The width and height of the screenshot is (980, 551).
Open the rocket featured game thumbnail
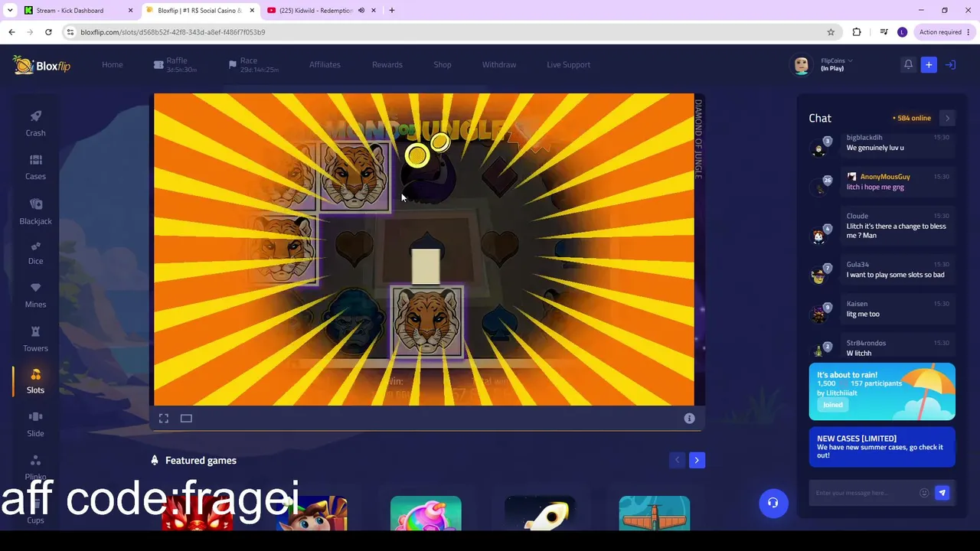540,514
